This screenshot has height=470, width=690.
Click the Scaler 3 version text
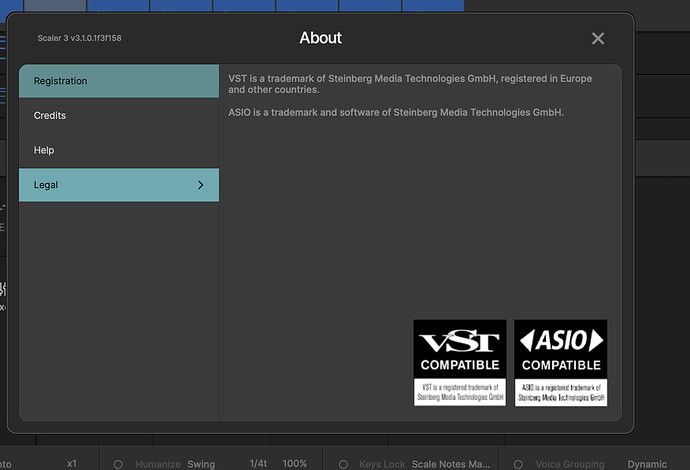coord(79,38)
